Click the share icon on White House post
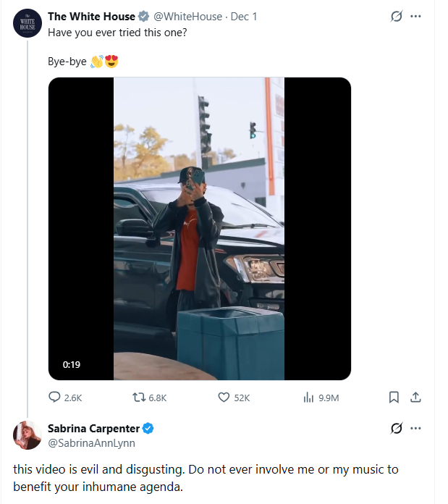Screen dimensions: 448x504 [x=415, y=397]
